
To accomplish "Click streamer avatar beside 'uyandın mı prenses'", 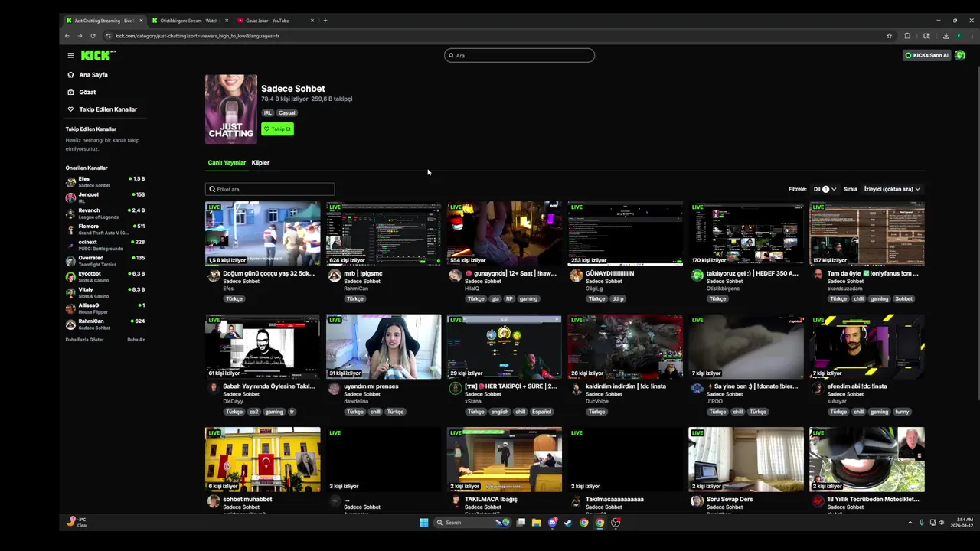I will click(335, 389).
